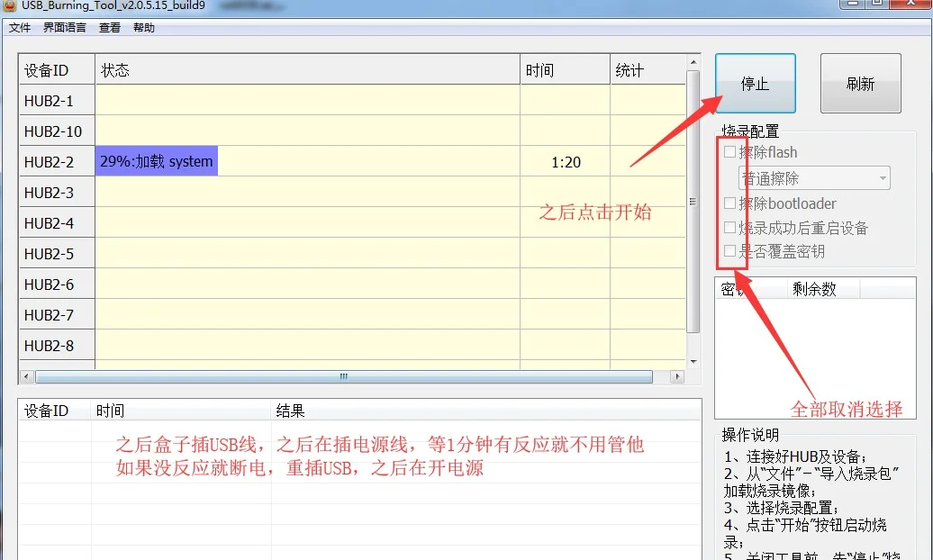Click the 设备ID header in results table
933x560 pixels.
tap(55, 411)
